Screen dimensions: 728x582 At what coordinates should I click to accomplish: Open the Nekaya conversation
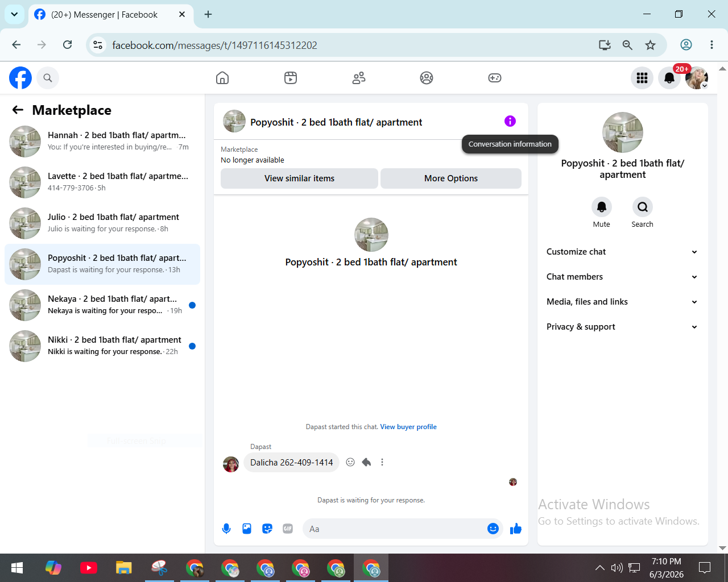[x=102, y=305]
